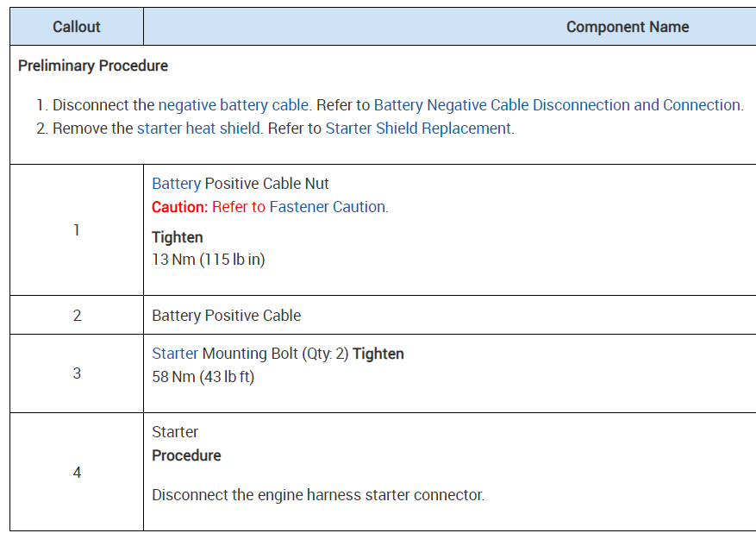Click the "13 Nm (115 lb in)" torque value
The width and height of the screenshot is (756, 552).
click(x=208, y=260)
